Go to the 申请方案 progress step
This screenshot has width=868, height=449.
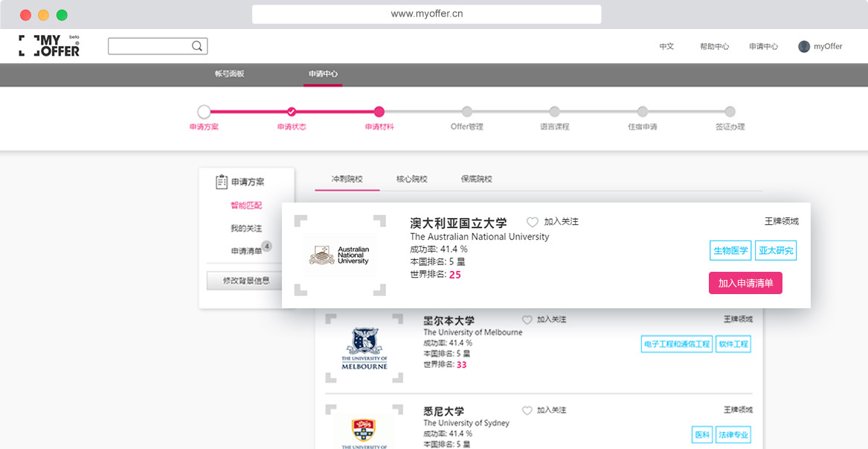204,112
